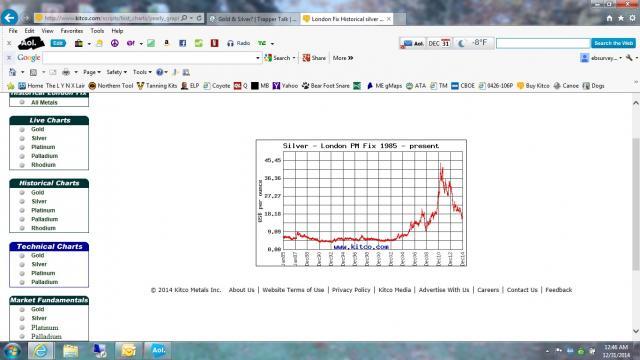Click the AOL mail envelope icon

pyautogui.click(x=408, y=43)
